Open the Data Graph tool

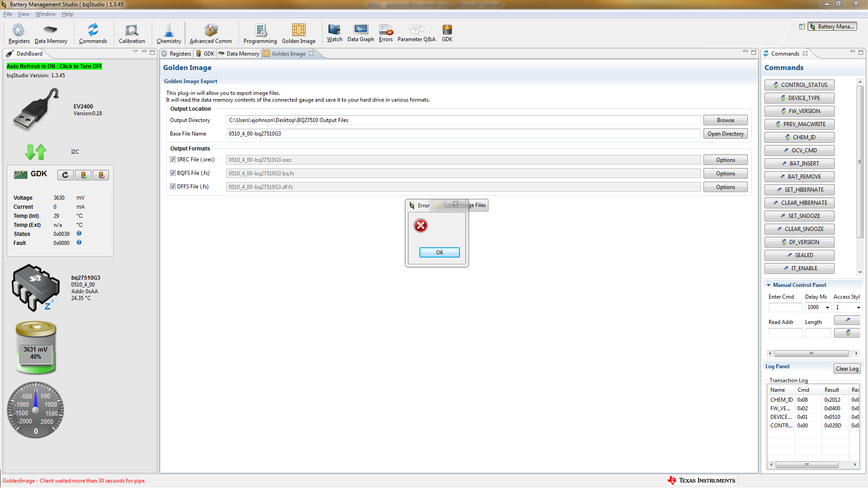(361, 33)
